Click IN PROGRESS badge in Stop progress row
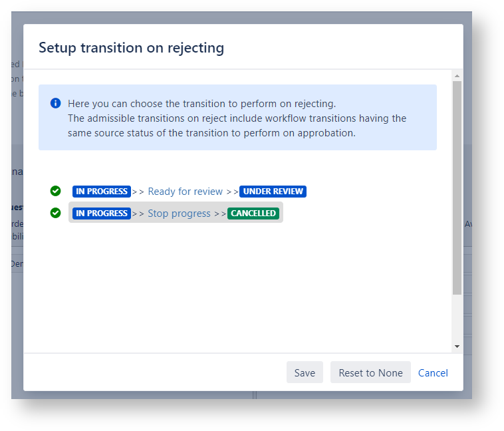 pos(101,214)
